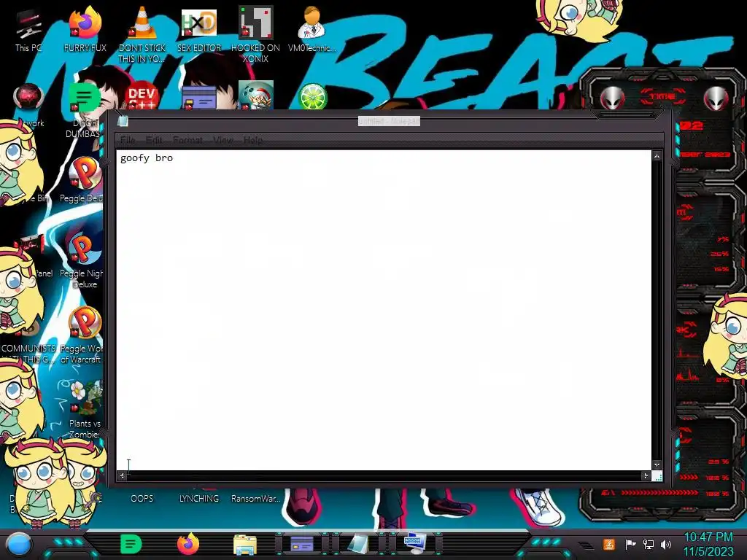Screen dimensions: 747x560
Task: Select the lime slice desktop icon
Action: (312, 96)
